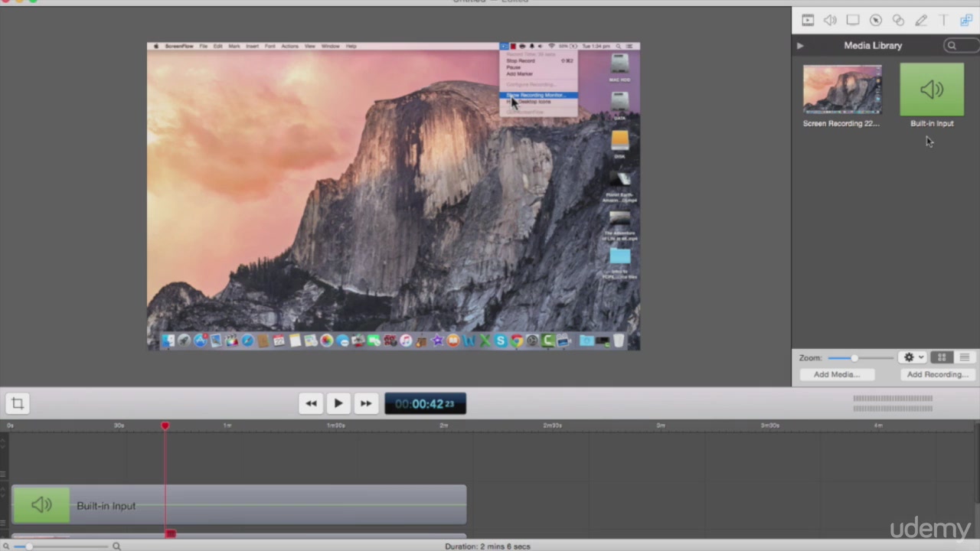980x551 pixels.
Task: Adjust the timeline zoom slider
Action: (60, 546)
